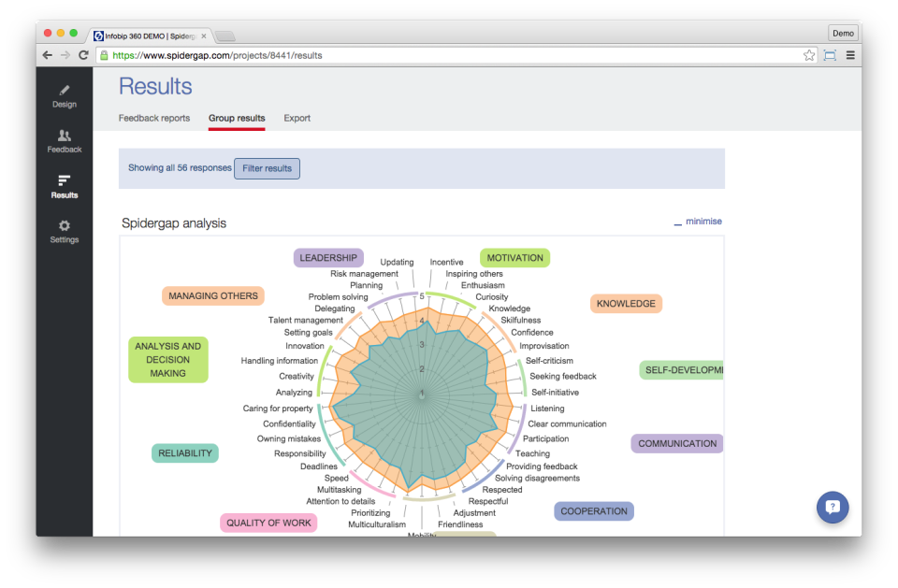Click the browser back arrow
The width and height of the screenshot is (898, 588).
point(48,55)
